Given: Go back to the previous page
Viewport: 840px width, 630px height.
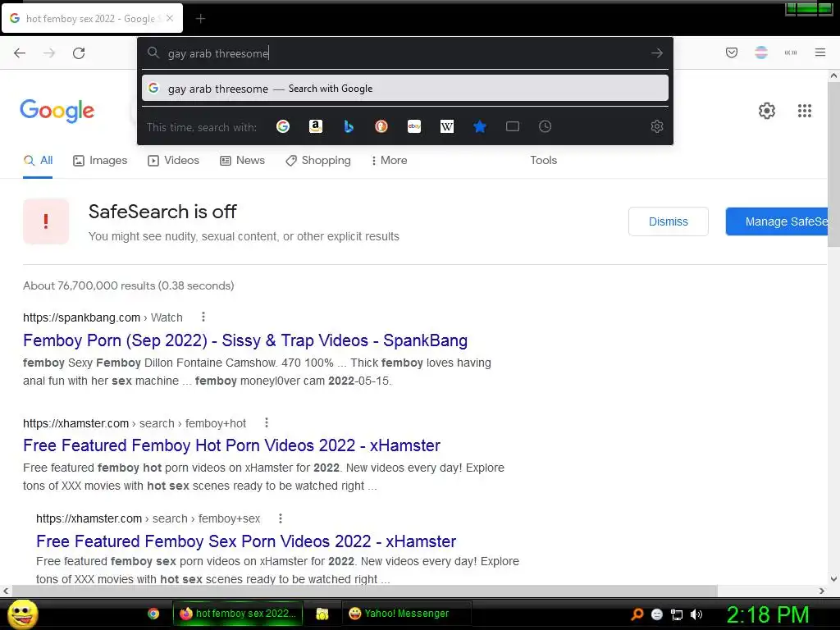Looking at the screenshot, I should tap(20, 53).
